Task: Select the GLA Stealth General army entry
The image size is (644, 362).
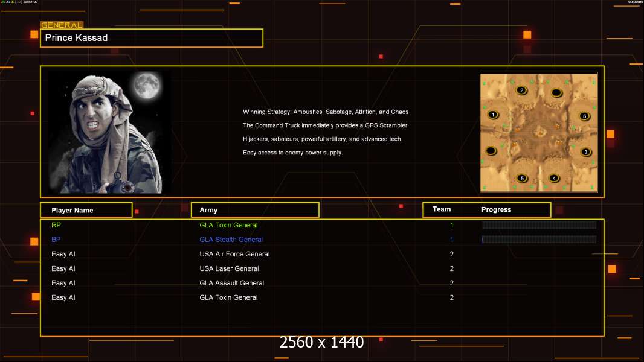Action: [231, 240]
